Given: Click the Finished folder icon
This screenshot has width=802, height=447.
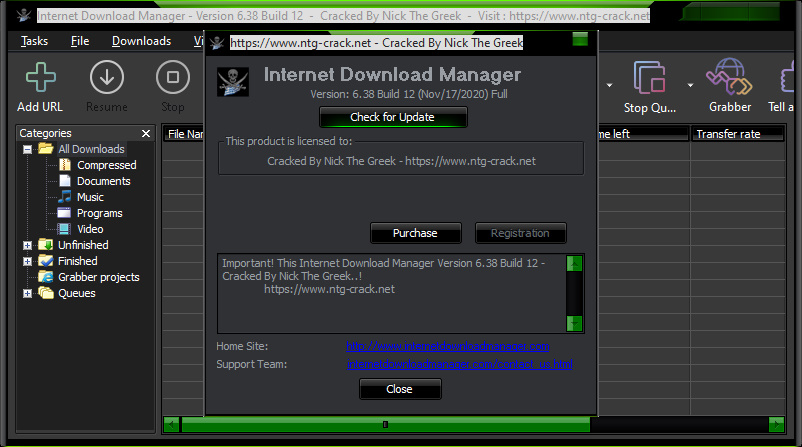Looking at the screenshot, I should [x=46, y=261].
